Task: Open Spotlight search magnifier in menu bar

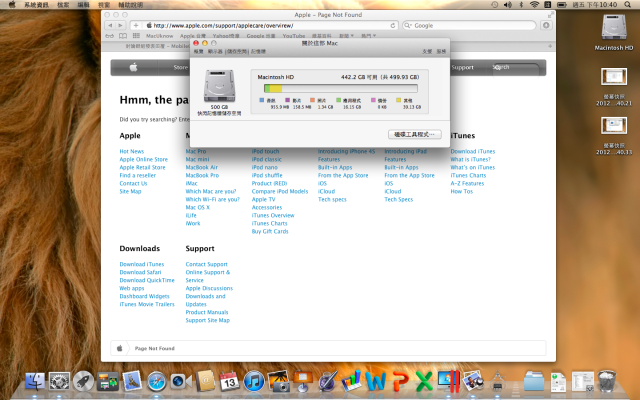Action: (x=627, y=4)
